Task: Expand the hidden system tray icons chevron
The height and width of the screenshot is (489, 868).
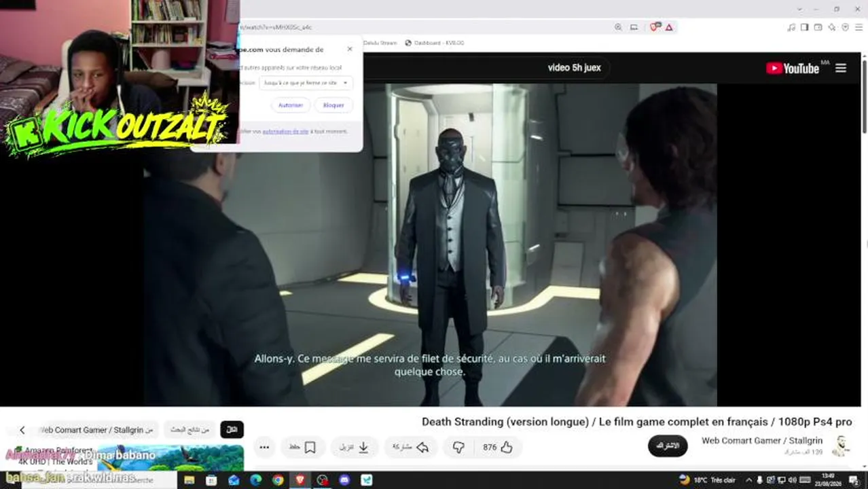Action: click(749, 480)
